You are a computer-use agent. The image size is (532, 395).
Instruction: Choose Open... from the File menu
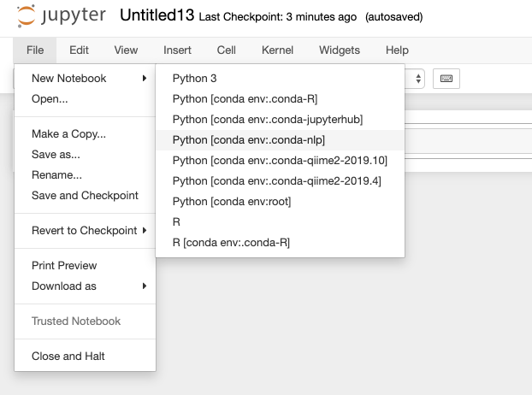click(86, 99)
